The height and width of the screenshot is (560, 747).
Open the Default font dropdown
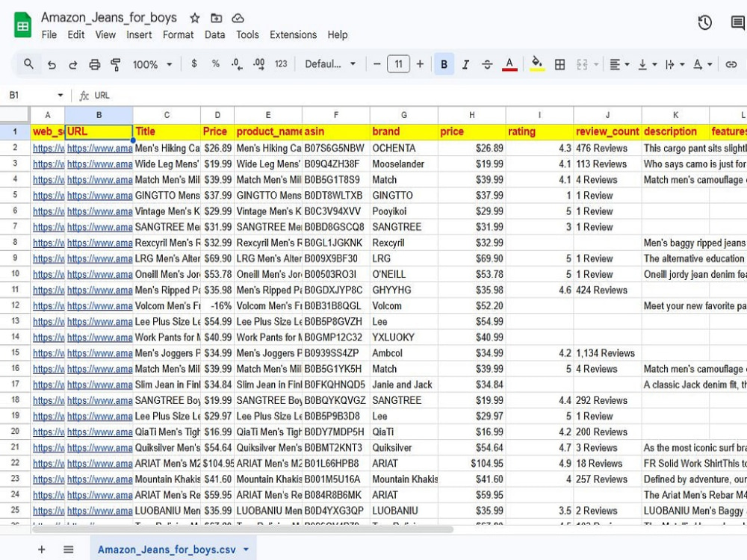pos(330,63)
